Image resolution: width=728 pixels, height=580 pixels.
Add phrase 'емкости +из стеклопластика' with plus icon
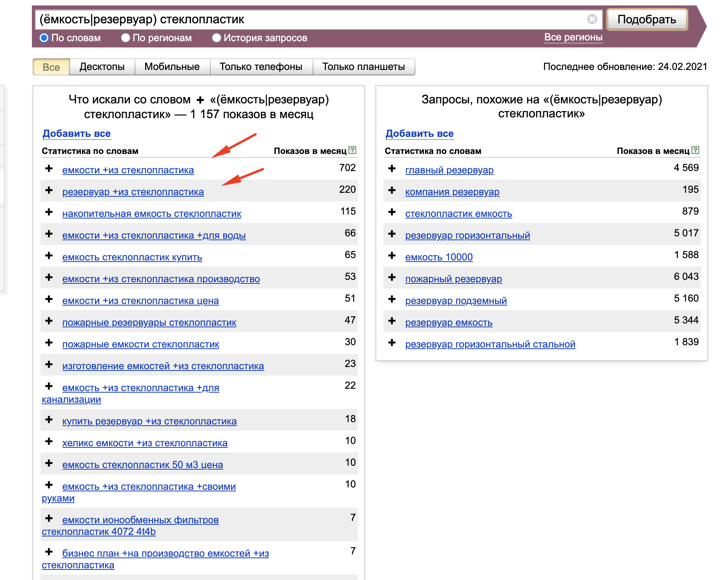pos(49,169)
